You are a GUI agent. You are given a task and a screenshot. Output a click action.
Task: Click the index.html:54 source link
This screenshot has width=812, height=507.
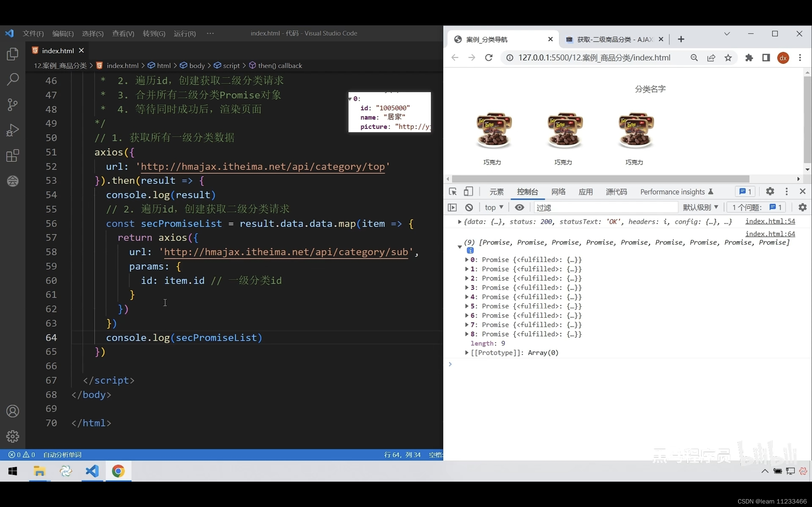pyautogui.click(x=770, y=221)
